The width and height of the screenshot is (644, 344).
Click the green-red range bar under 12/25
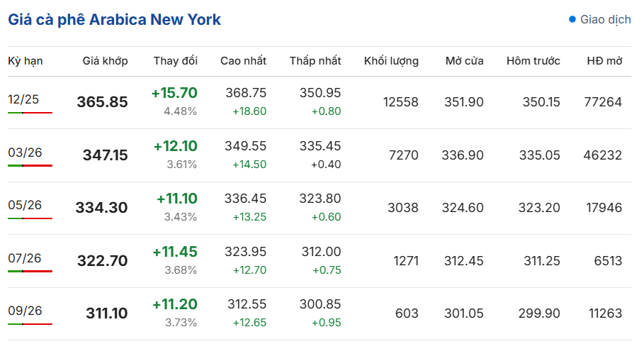pos(30,113)
